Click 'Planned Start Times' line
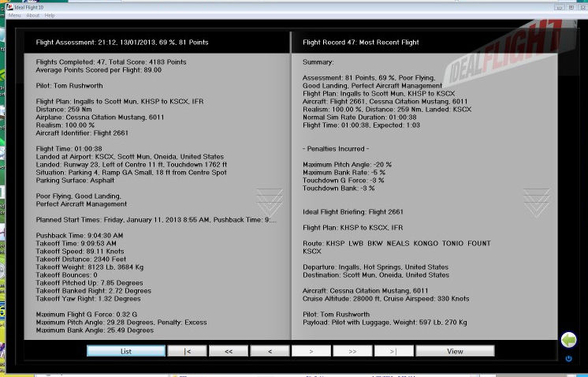The height and width of the screenshot is (377, 588). click(156, 220)
